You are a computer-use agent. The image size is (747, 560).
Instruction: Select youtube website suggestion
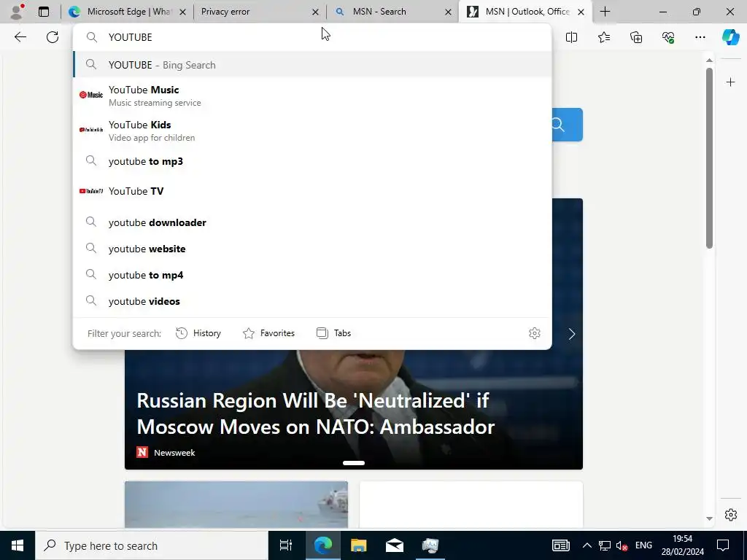click(x=312, y=249)
